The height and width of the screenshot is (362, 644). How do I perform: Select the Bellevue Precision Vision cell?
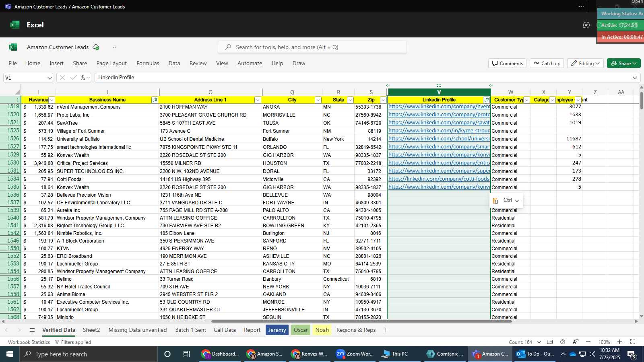pos(107,195)
